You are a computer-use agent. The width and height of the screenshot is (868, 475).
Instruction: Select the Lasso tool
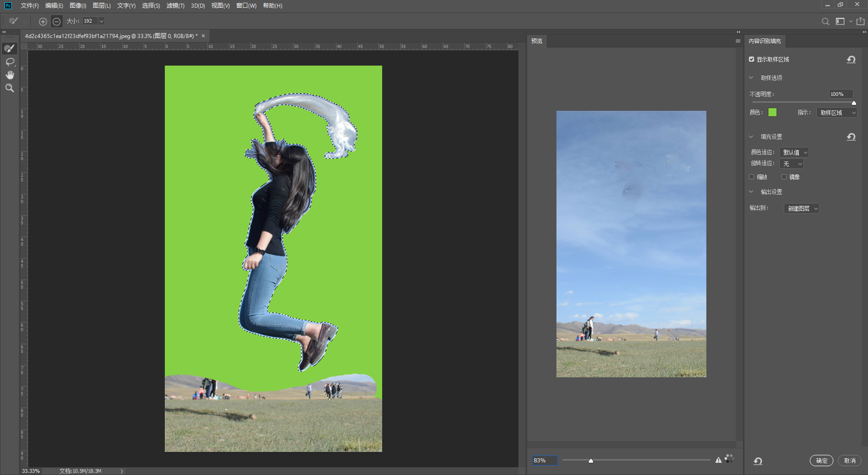[10, 62]
